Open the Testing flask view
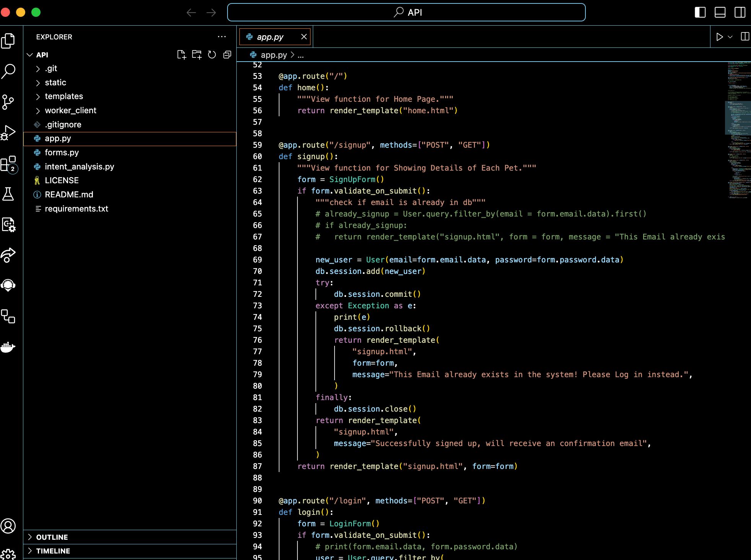 (8, 194)
